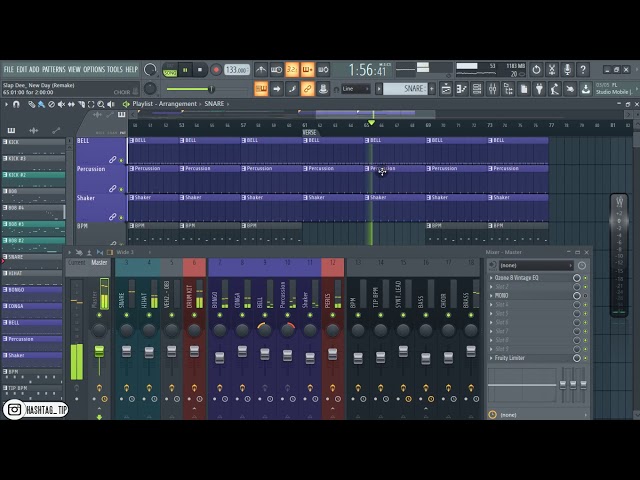Image resolution: width=640 pixels, height=480 pixels.
Task: Toggle wait for input before recording
Action: coord(276,70)
